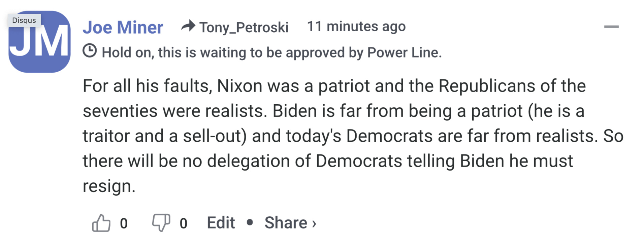Click the bullet separator after Edit

[250, 222]
